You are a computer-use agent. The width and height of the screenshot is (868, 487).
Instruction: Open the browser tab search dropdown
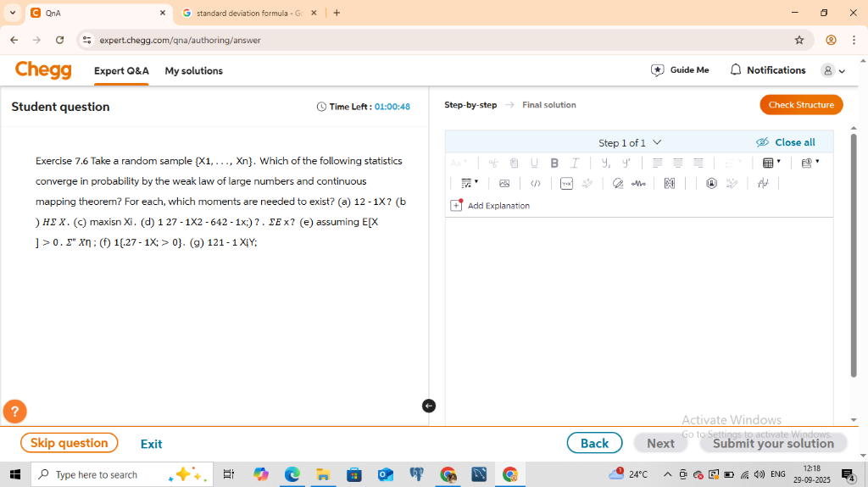[13, 13]
